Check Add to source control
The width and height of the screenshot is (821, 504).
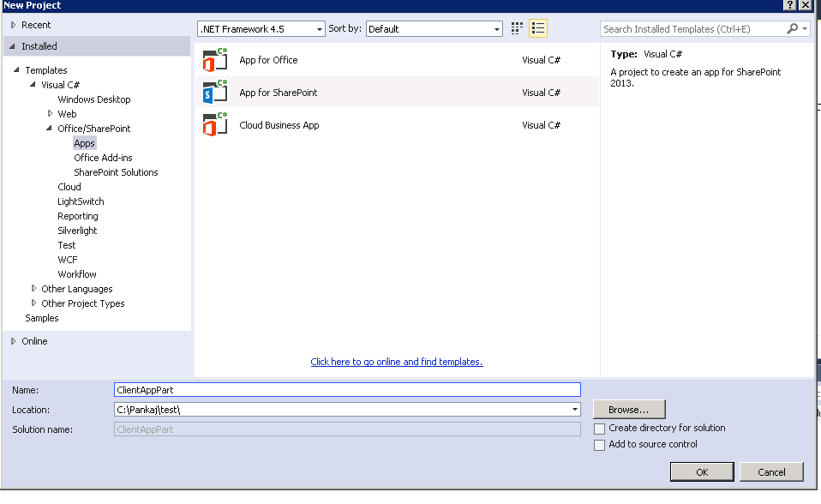(x=600, y=445)
